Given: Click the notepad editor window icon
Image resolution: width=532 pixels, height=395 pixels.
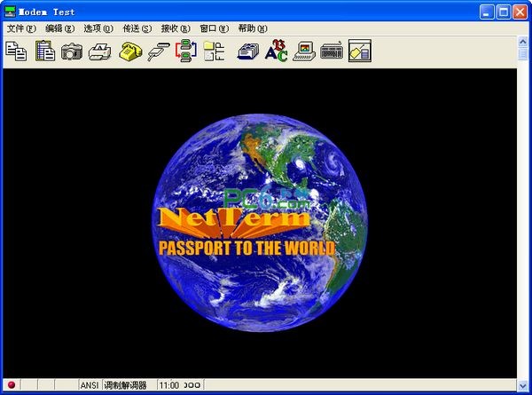Looking at the screenshot, I should pos(360,51).
